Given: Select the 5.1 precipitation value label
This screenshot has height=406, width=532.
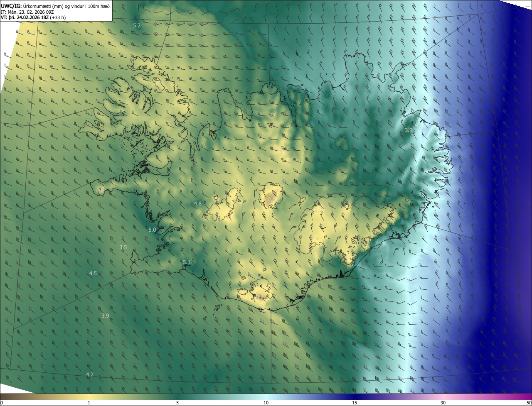Looking at the screenshot, I should tap(187, 262).
